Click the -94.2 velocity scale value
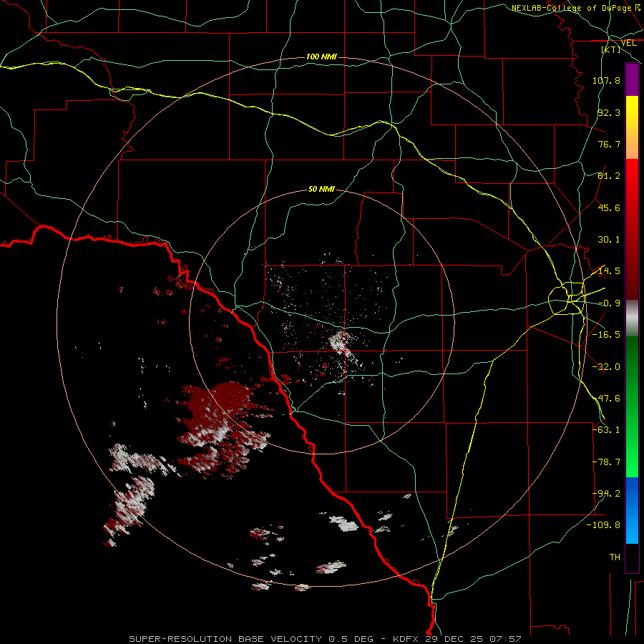 coord(606,494)
